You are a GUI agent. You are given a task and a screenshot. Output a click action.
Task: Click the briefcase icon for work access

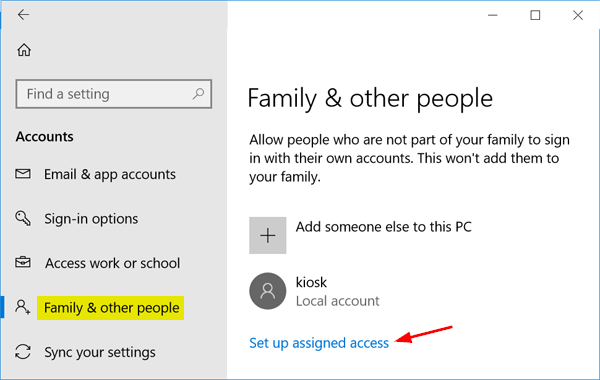click(23, 263)
